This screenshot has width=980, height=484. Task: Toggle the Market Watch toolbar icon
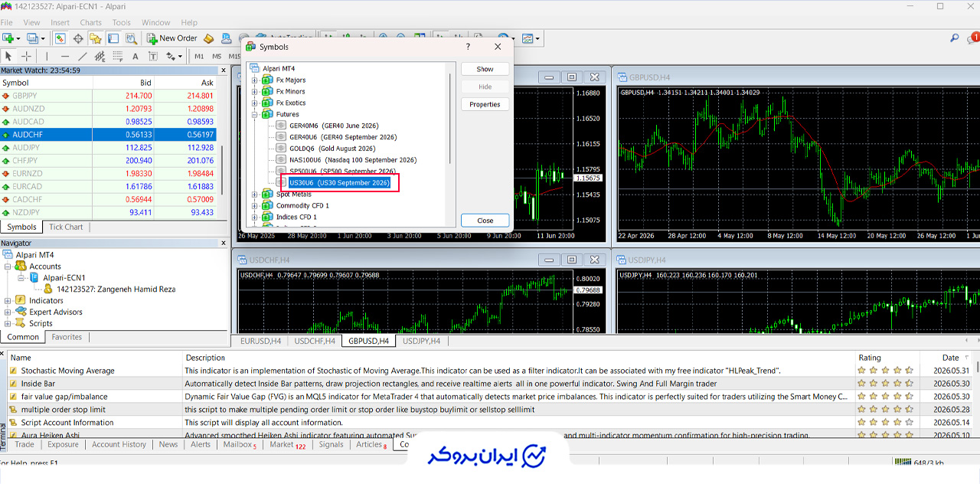tap(60, 38)
